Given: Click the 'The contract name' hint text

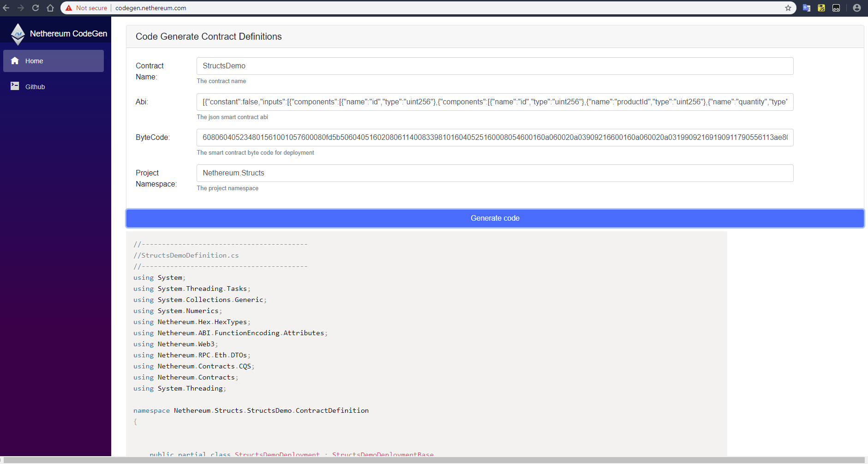Looking at the screenshot, I should tap(221, 81).
